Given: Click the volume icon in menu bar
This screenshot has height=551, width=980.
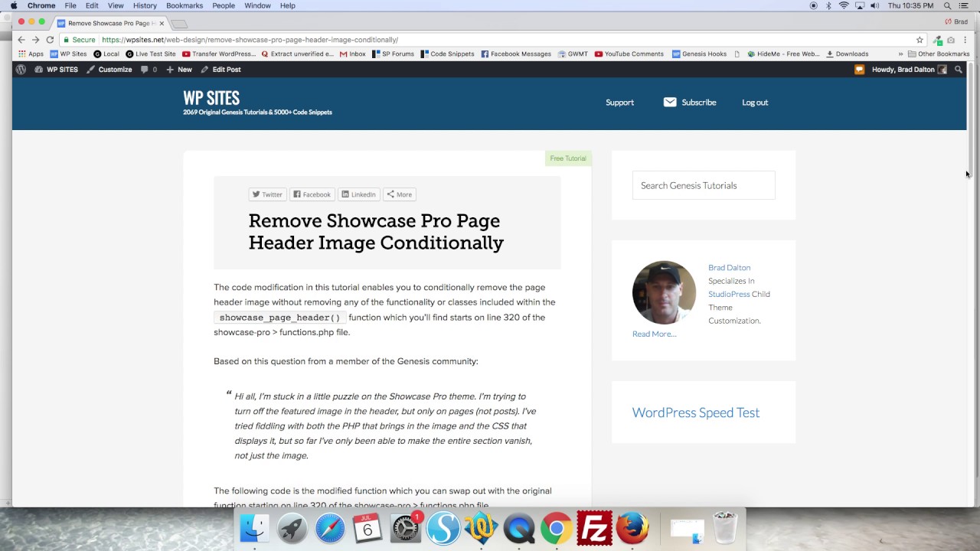Looking at the screenshot, I should 874,5.
